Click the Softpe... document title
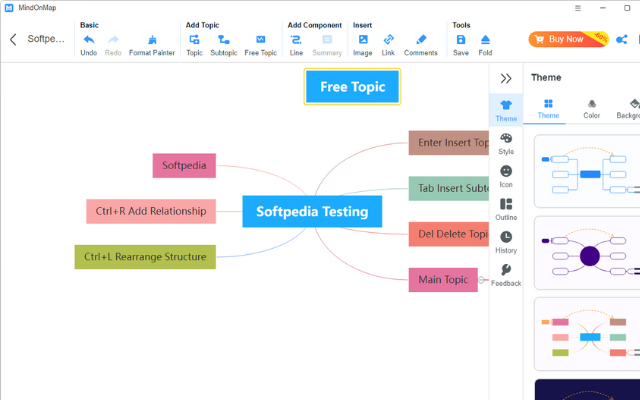The height and width of the screenshot is (400, 640). tap(46, 39)
